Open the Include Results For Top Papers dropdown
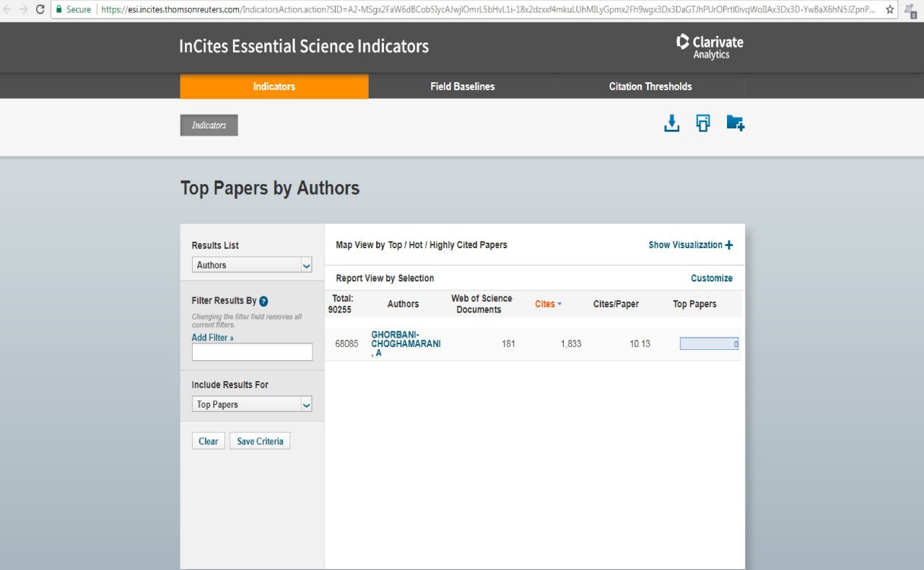The width and height of the screenshot is (924, 570). (252, 404)
